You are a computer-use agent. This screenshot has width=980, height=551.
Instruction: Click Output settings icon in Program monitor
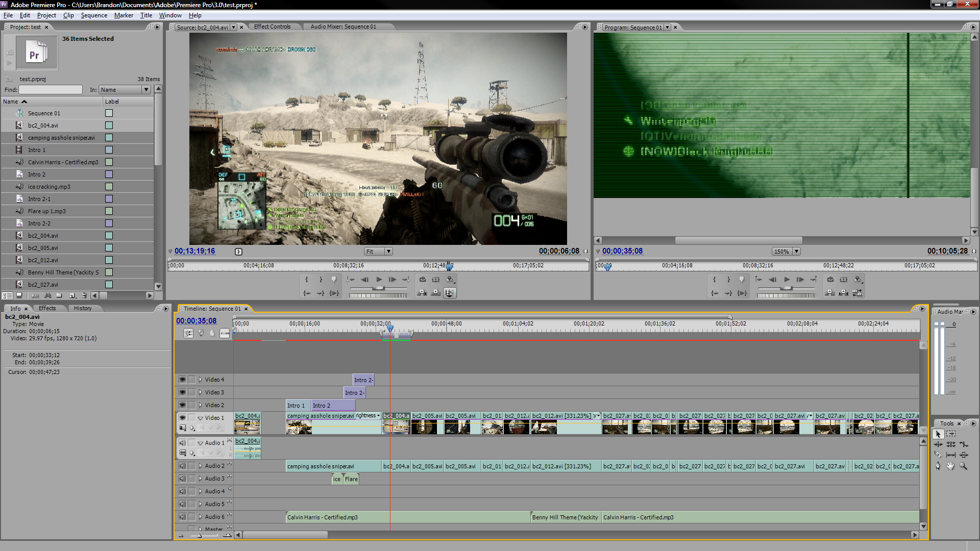858,280
